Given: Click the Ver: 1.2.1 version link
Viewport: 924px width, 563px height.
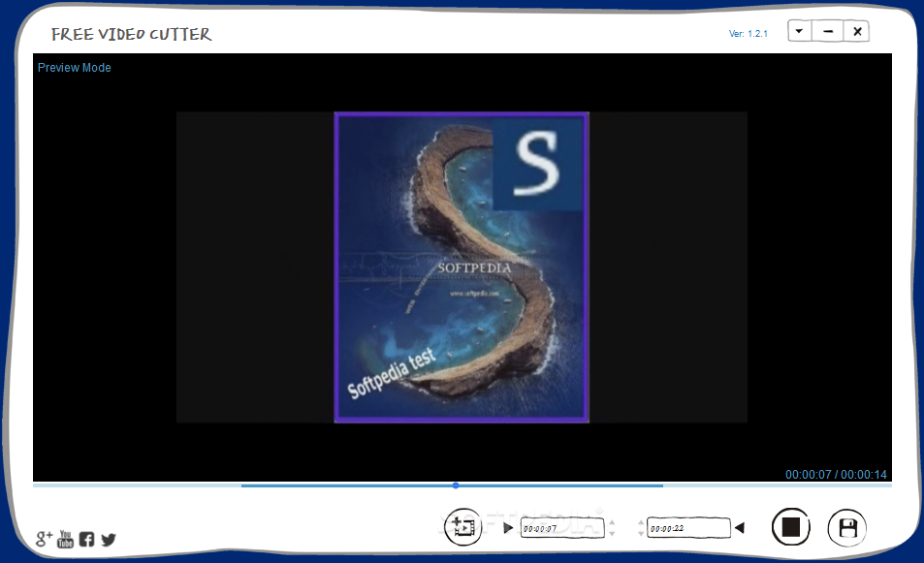Looking at the screenshot, I should pos(749,34).
